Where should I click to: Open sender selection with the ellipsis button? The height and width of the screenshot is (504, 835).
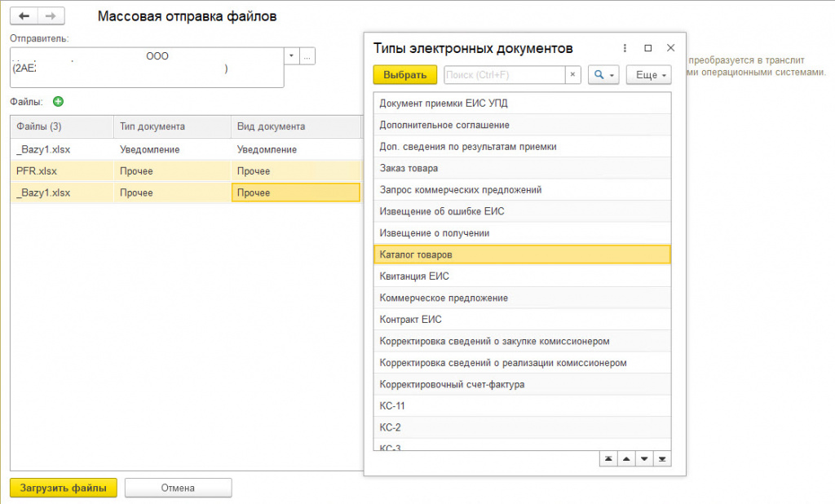pos(307,56)
